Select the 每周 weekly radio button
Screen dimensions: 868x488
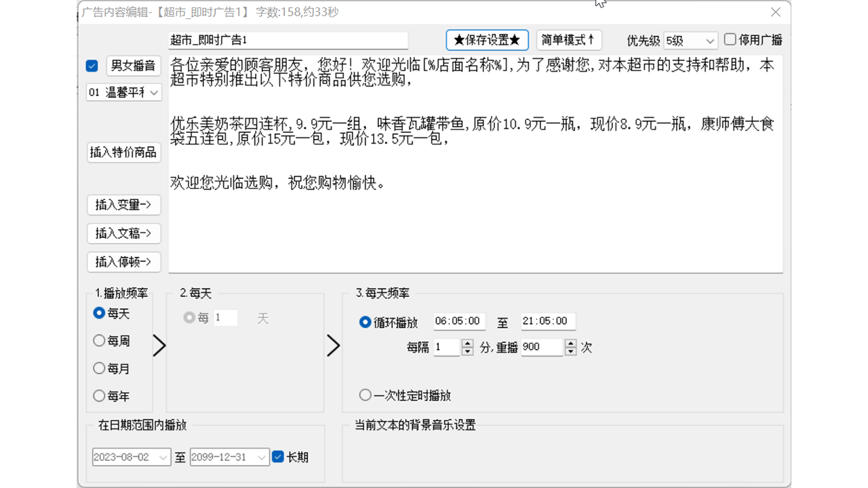tap(99, 341)
